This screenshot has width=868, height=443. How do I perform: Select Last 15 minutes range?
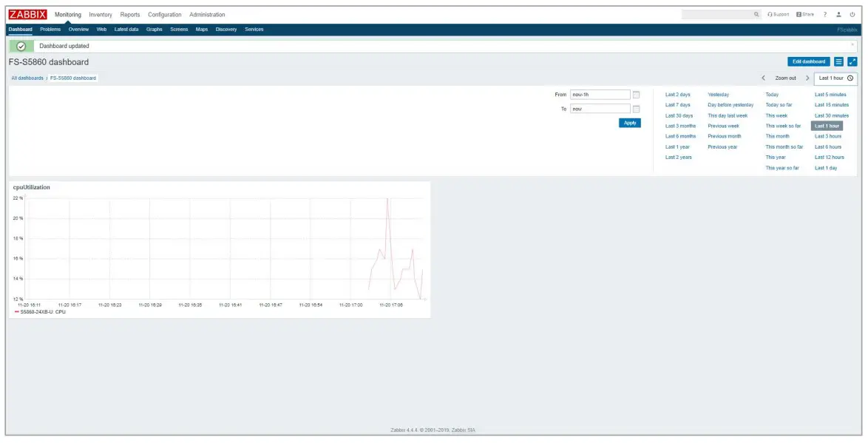pos(832,105)
